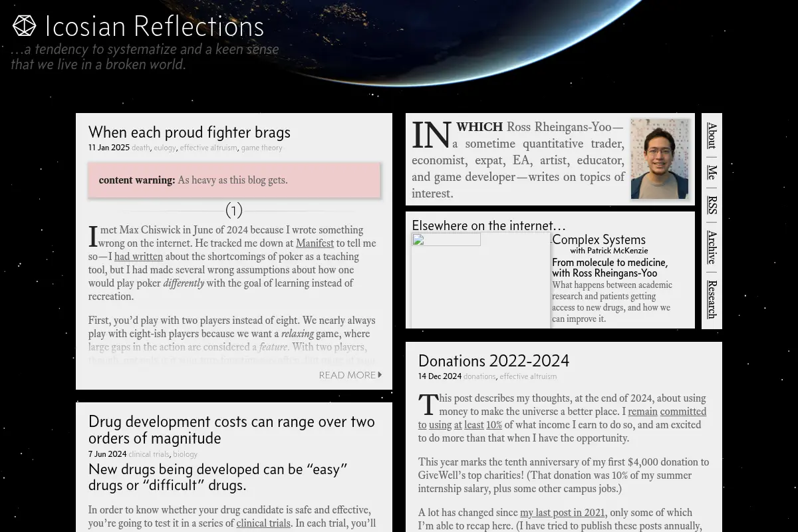Viewport: 798px width, 532px height.
Task: Follow the Manifest link
Action: coord(315,243)
